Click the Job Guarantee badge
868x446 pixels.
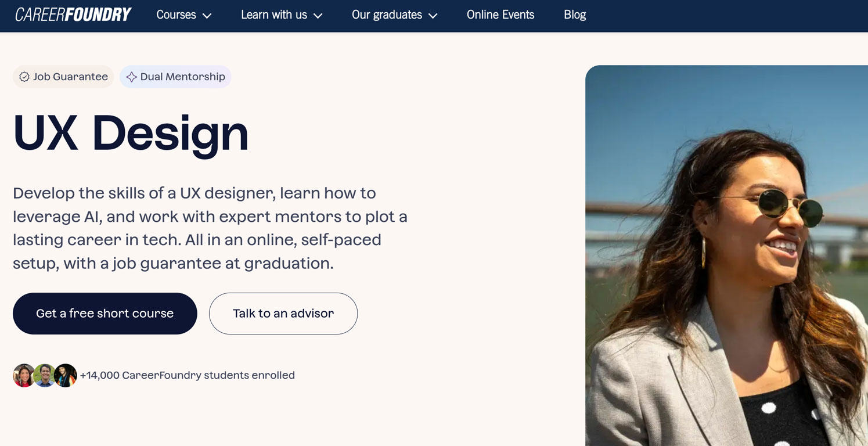click(63, 76)
